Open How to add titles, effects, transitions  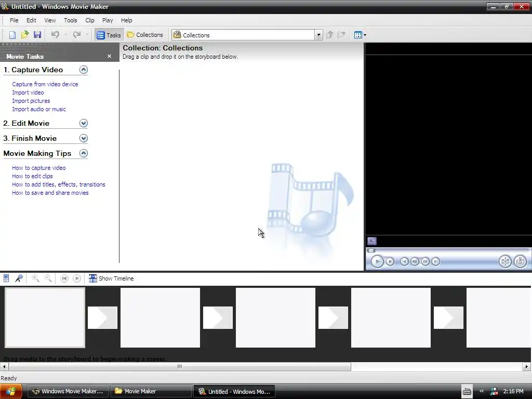pos(59,184)
